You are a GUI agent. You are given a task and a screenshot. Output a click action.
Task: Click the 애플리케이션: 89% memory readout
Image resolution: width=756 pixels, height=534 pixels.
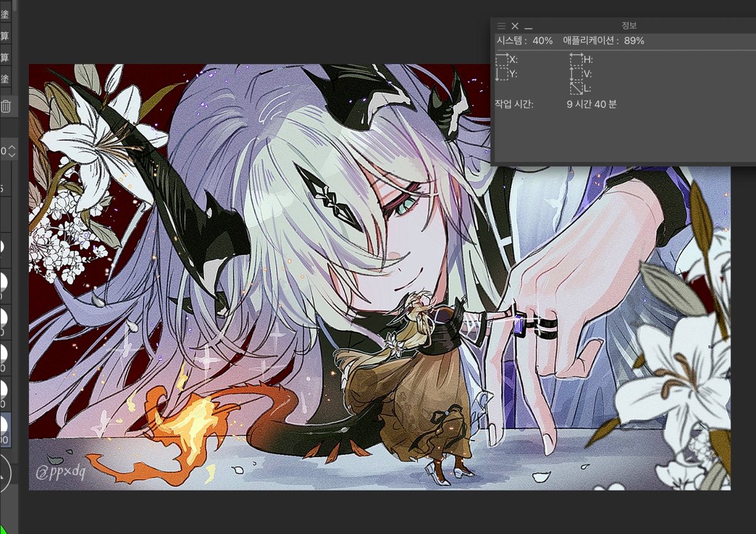pos(604,41)
